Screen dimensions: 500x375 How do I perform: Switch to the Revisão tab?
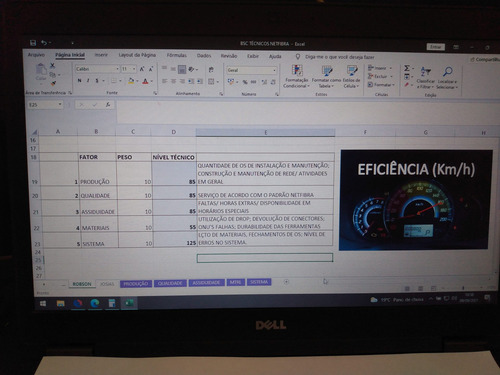229,56
